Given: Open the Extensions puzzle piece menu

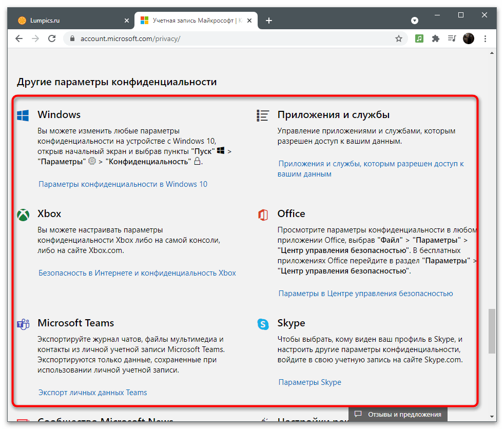Looking at the screenshot, I should tap(436, 39).
